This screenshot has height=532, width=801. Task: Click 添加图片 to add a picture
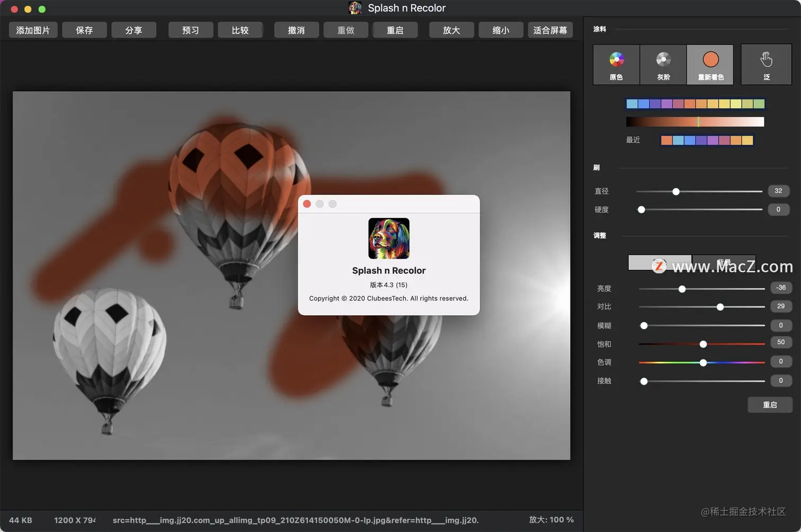click(x=33, y=30)
